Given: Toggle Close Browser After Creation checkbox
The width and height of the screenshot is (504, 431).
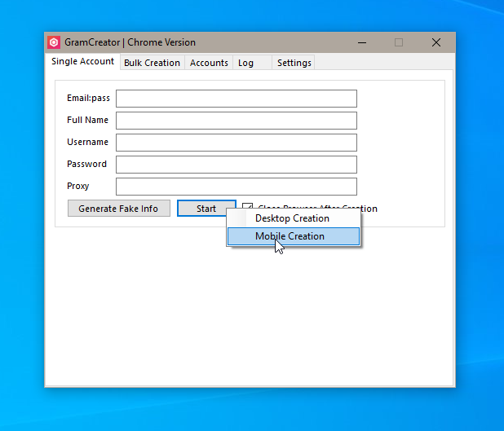Looking at the screenshot, I should tap(247, 205).
